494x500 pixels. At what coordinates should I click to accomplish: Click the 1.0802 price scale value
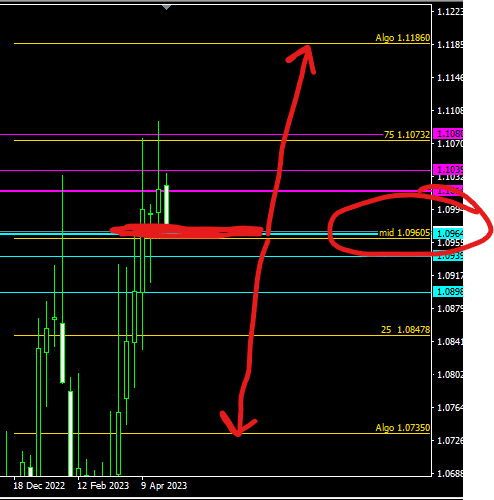(450, 374)
